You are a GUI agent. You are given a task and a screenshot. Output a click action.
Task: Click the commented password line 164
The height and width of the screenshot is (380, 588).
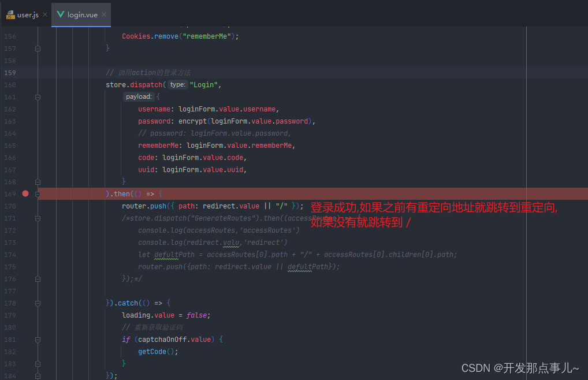(x=214, y=133)
